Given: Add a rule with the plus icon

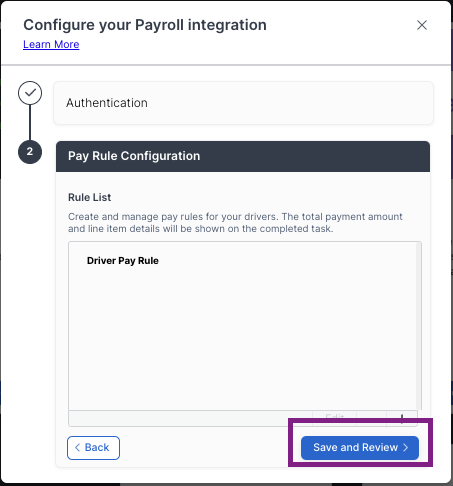Looking at the screenshot, I should point(402,417).
